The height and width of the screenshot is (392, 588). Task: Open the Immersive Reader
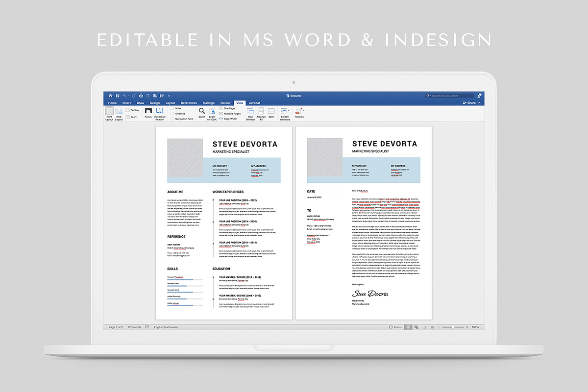tap(160, 114)
